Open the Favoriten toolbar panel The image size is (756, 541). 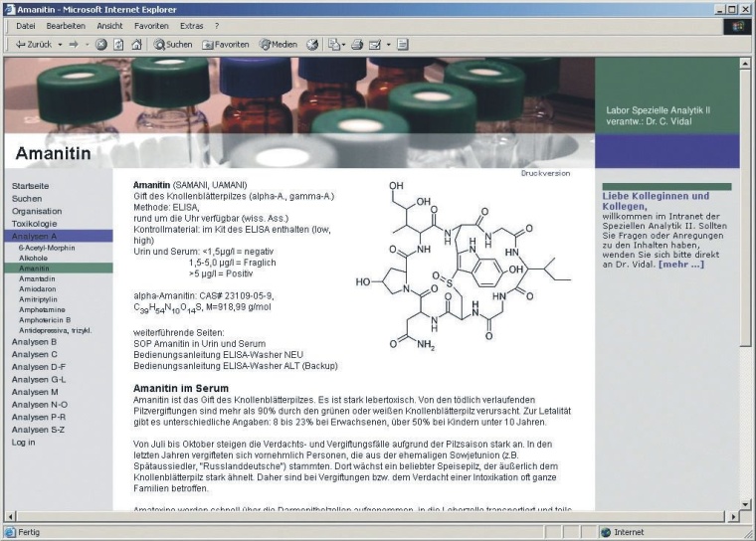tap(226, 45)
